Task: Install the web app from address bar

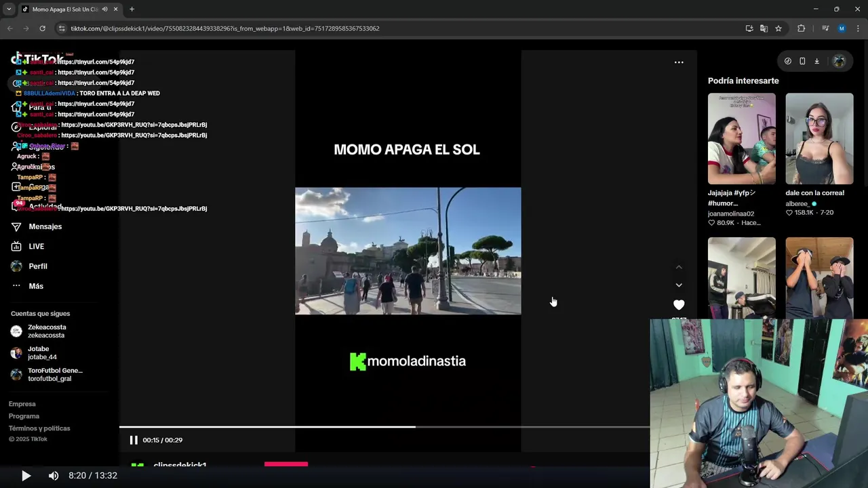Action: click(749, 28)
